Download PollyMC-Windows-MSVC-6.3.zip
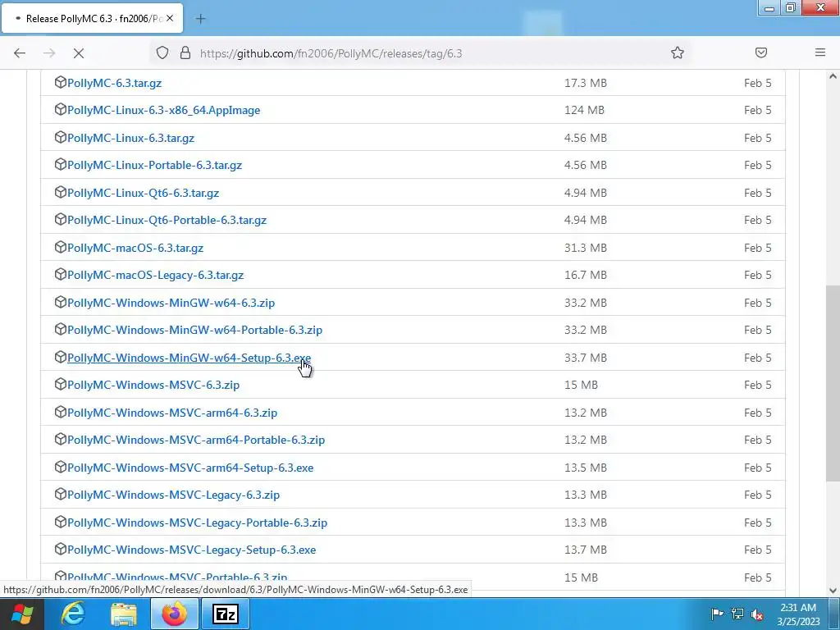This screenshot has width=840, height=630. [153, 386]
